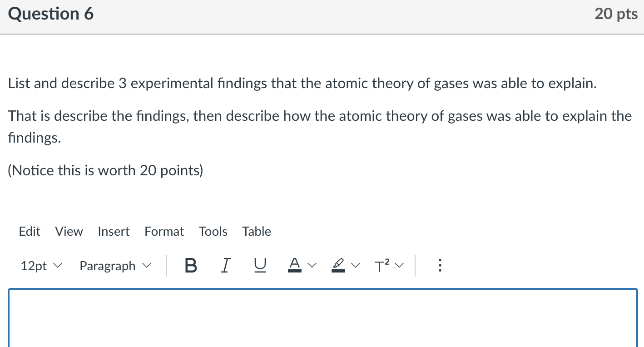Image resolution: width=644 pixels, height=347 pixels.
Task: Select the Italic formatting icon
Action: click(x=225, y=266)
